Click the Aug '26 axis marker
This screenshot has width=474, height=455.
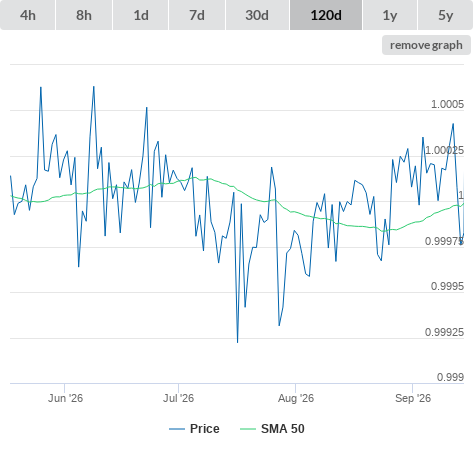[296, 398]
